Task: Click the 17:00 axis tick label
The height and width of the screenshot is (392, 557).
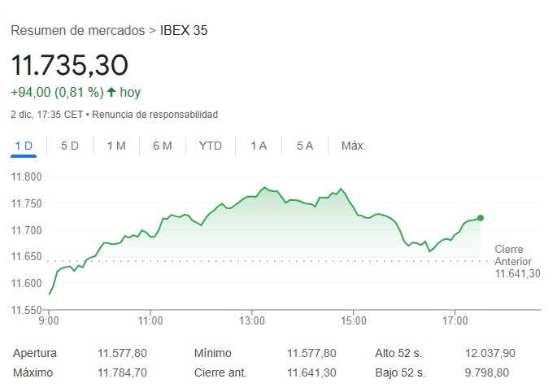Action: pyautogui.click(x=455, y=321)
